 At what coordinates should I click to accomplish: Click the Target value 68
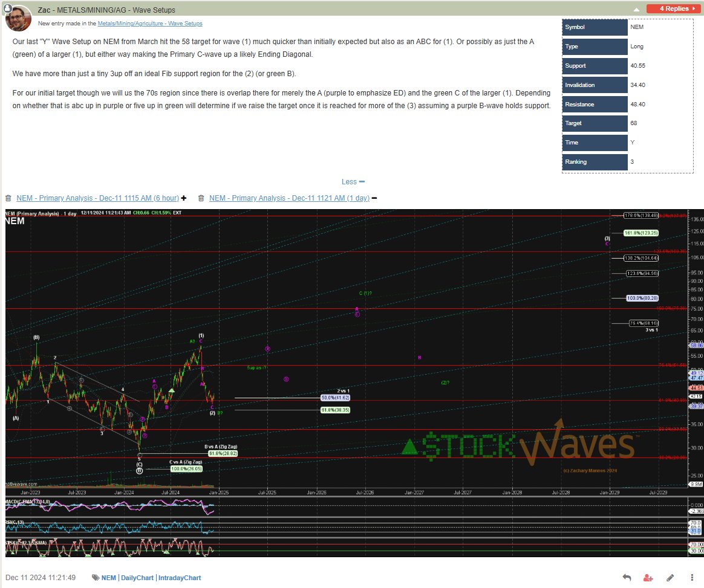tap(633, 123)
